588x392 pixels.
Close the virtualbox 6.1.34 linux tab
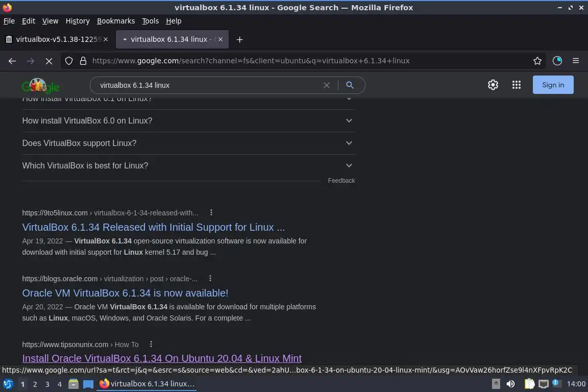(220, 39)
